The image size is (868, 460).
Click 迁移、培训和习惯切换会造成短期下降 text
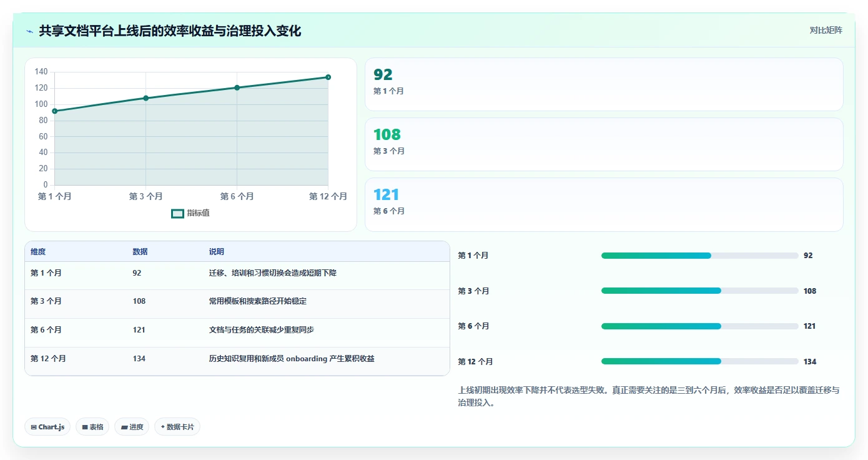pos(273,273)
